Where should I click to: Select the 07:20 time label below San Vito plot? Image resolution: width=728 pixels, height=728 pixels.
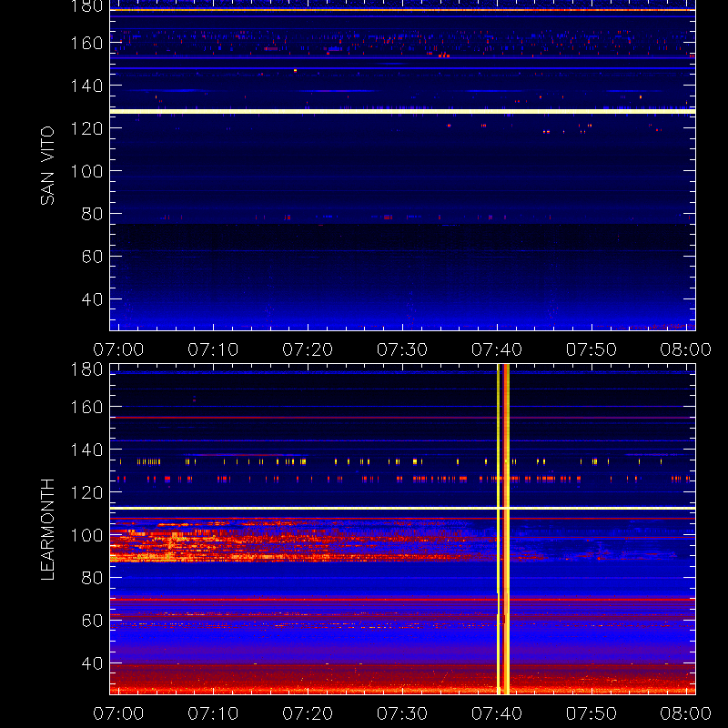point(308,349)
